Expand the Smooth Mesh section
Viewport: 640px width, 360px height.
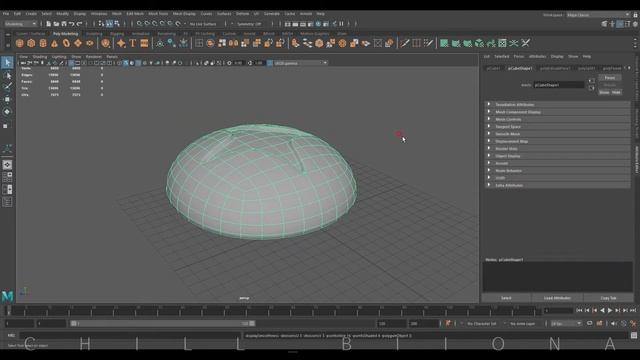coord(558,134)
